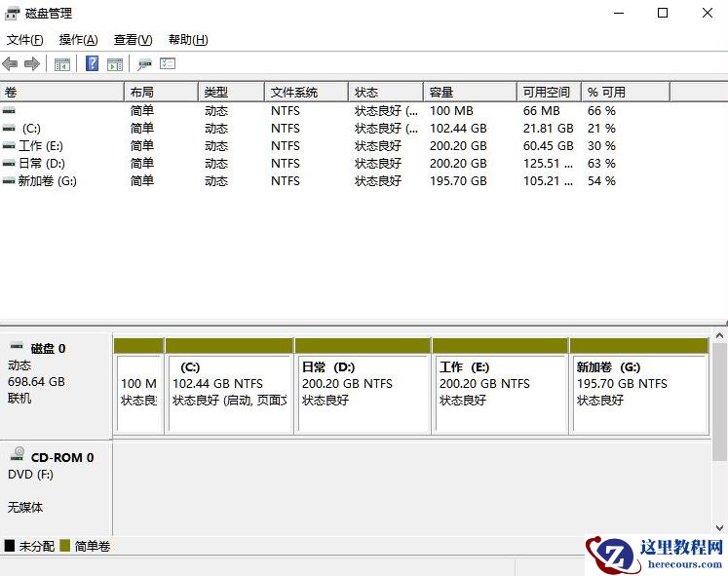Maximize the Disk Management window
The height and width of the screenshot is (576, 728).
663,13
